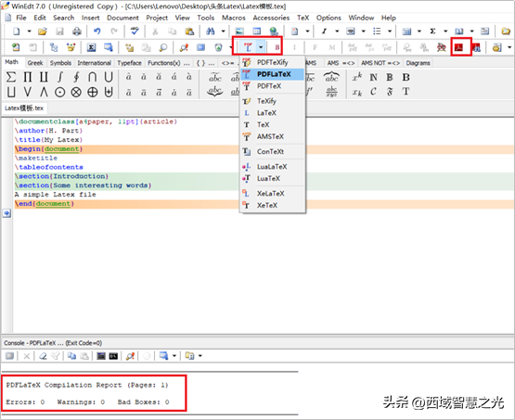Click the magnifying glass find icon
Image resolution: width=515 pixels, height=420 pixels.
click(x=163, y=47)
